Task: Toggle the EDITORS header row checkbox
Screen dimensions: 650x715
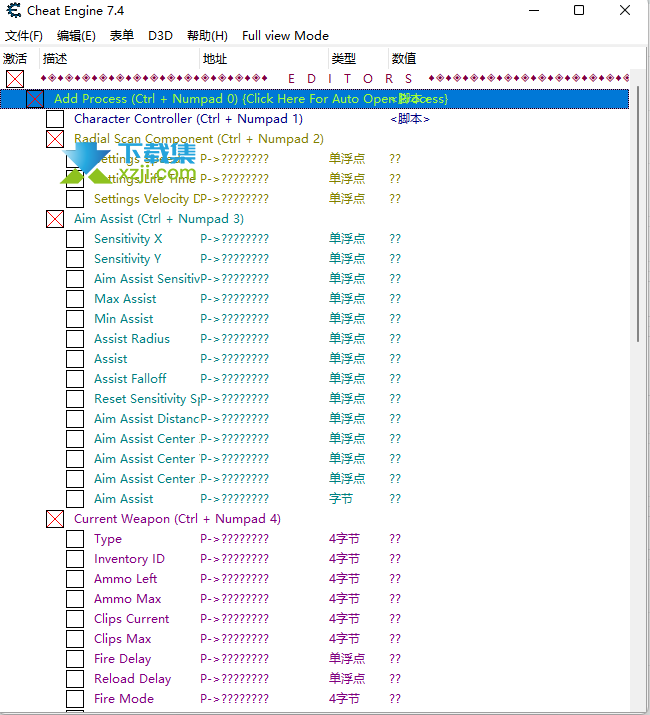Action: (x=15, y=79)
